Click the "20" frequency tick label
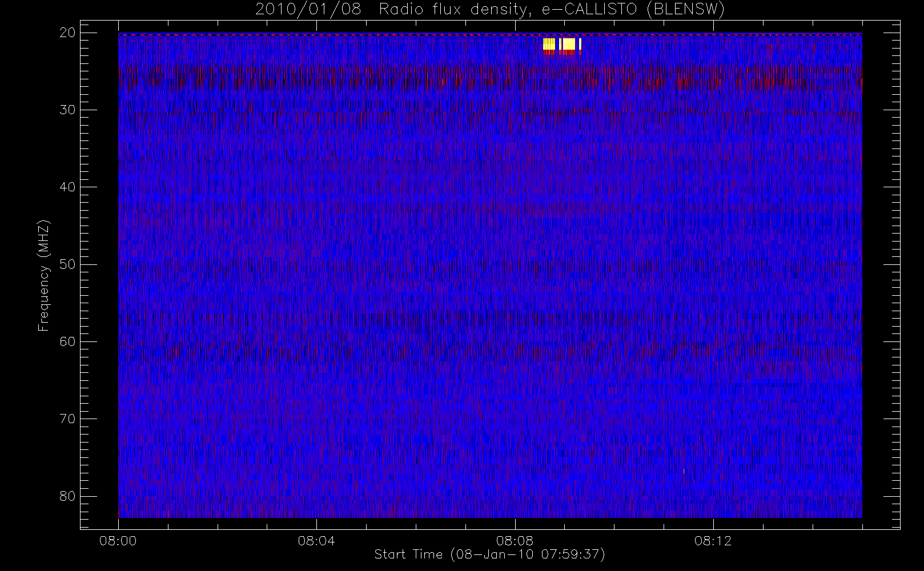 point(67,33)
